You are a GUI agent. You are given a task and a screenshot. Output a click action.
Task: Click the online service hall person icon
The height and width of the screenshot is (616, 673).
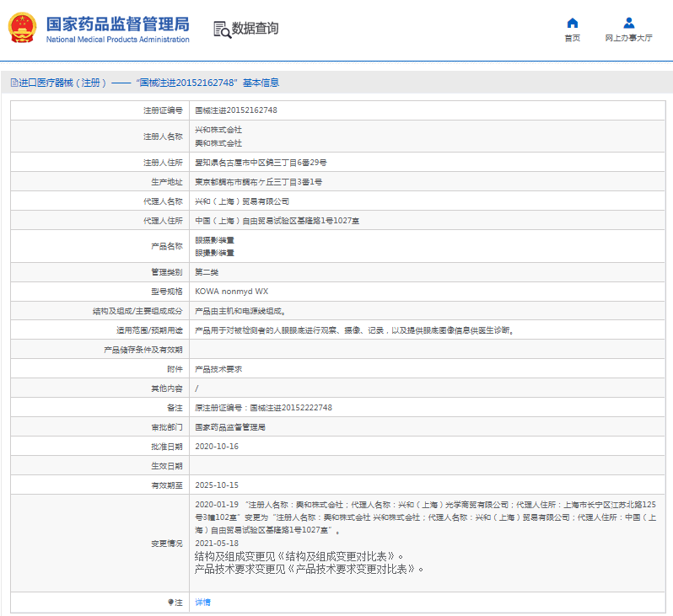pos(628,23)
